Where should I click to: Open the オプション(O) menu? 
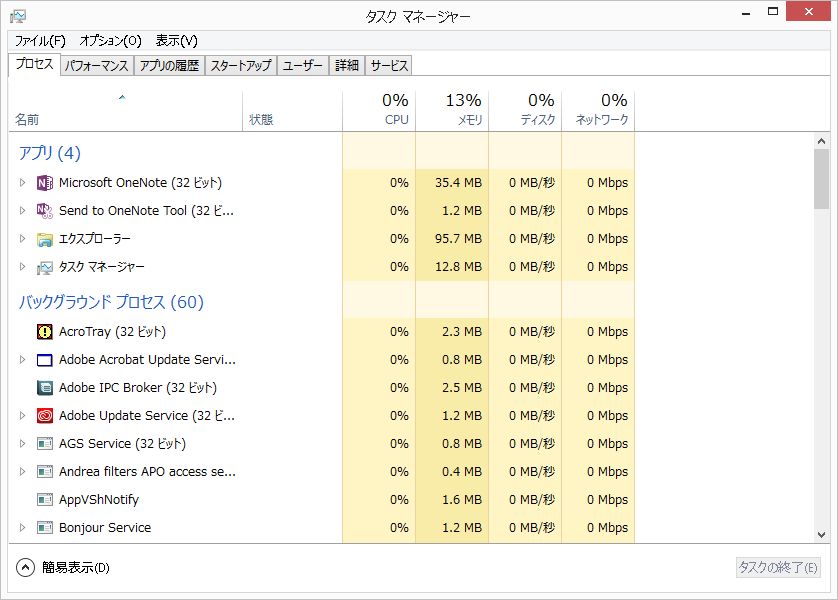(x=110, y=41)
